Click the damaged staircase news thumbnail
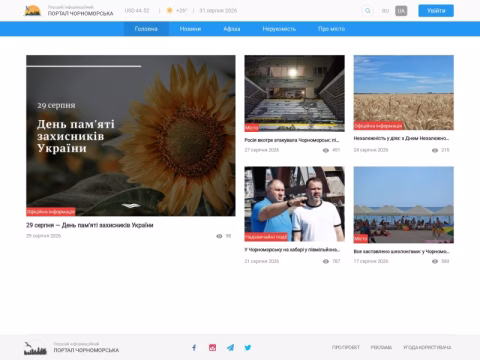Viewport: 480px width, 360px height. (294, 93)
